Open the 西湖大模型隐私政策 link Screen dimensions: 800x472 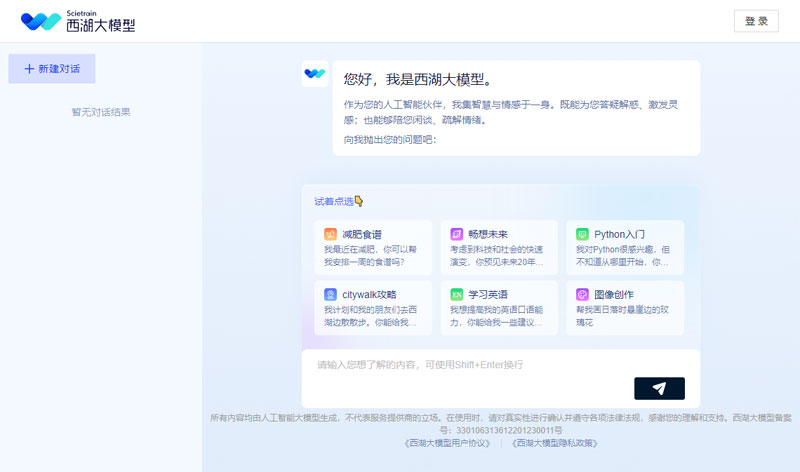tap(554, 442)
